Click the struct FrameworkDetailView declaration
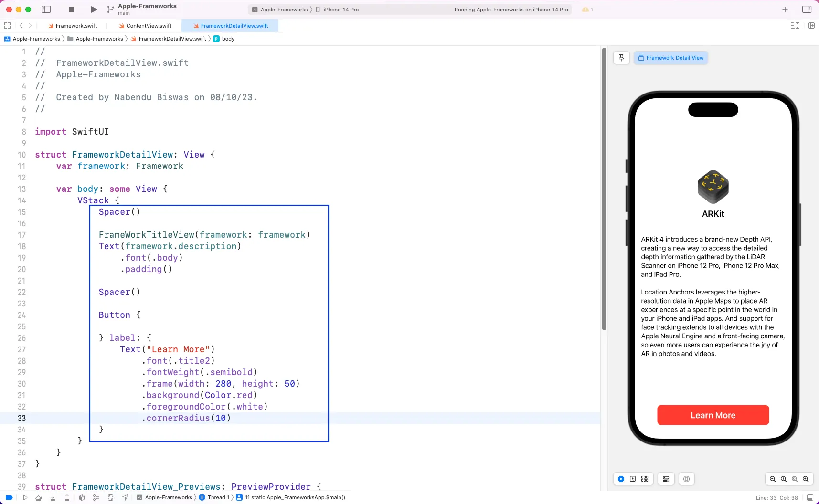 (x=125, y=155)
